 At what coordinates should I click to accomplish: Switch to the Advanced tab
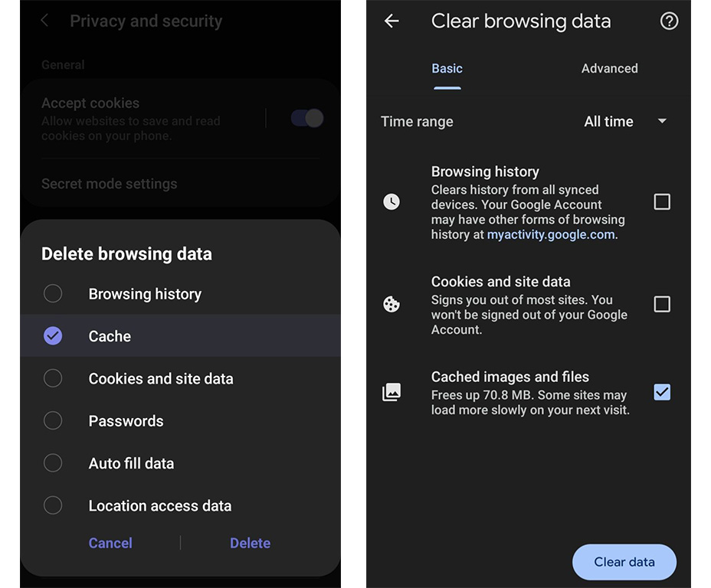609,68
